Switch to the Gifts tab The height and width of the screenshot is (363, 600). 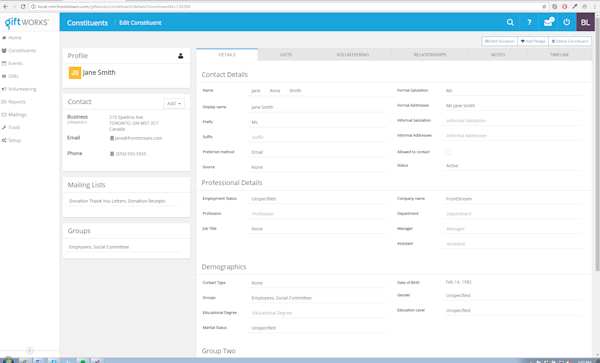(x=286, y=55)
